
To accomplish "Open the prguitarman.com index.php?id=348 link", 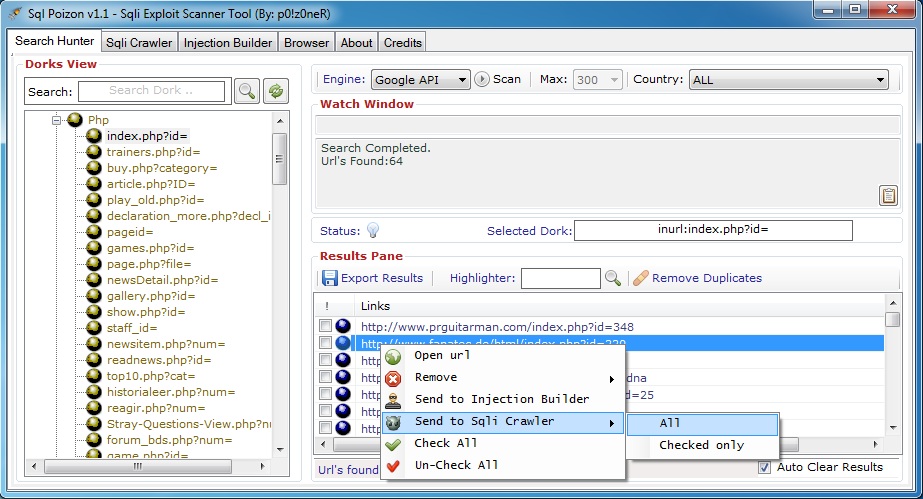I will tap(497, 327).
